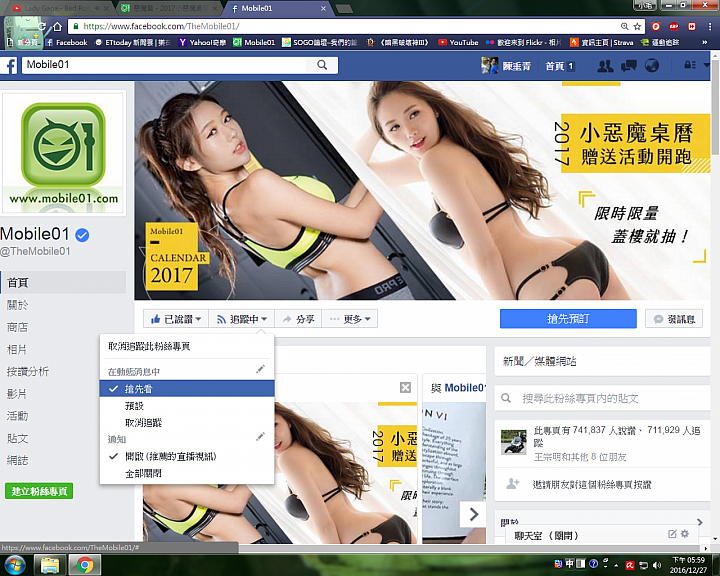Click the chat settings gear icon
This screenshot has height=576, width=720.
[x=685, y=534]
